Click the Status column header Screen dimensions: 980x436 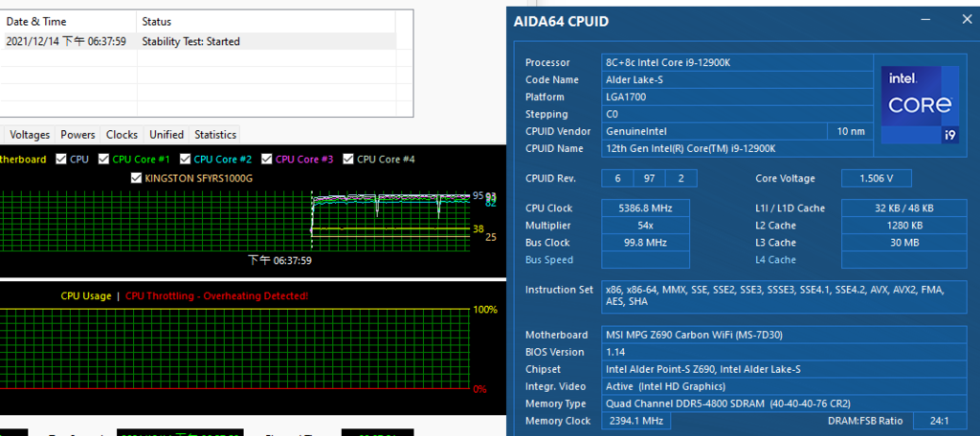pos(266,21)
